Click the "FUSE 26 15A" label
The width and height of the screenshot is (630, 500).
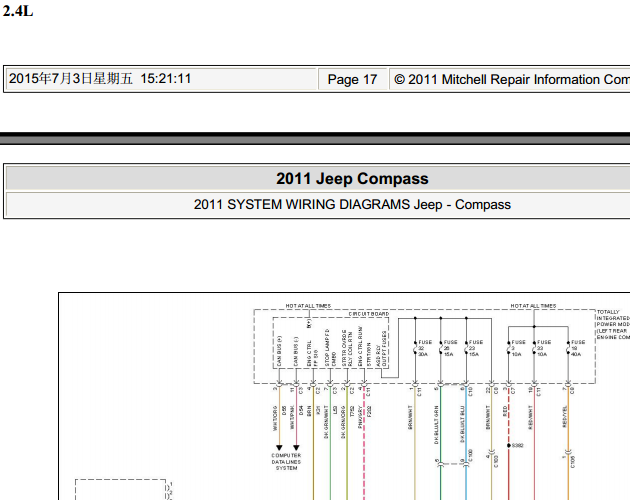(x=450, y=348)
